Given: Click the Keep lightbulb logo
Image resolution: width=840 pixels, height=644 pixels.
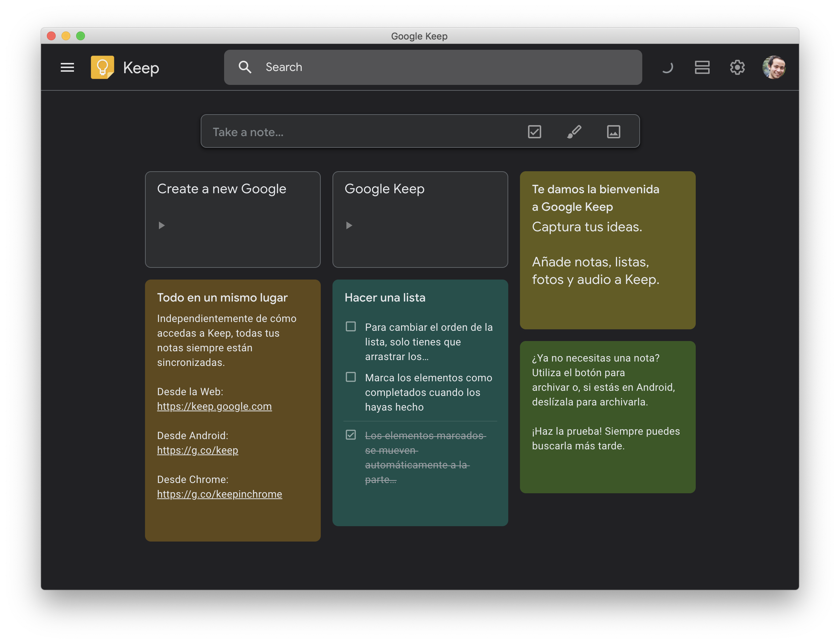Looking at the screenshot, I should 102,67.
